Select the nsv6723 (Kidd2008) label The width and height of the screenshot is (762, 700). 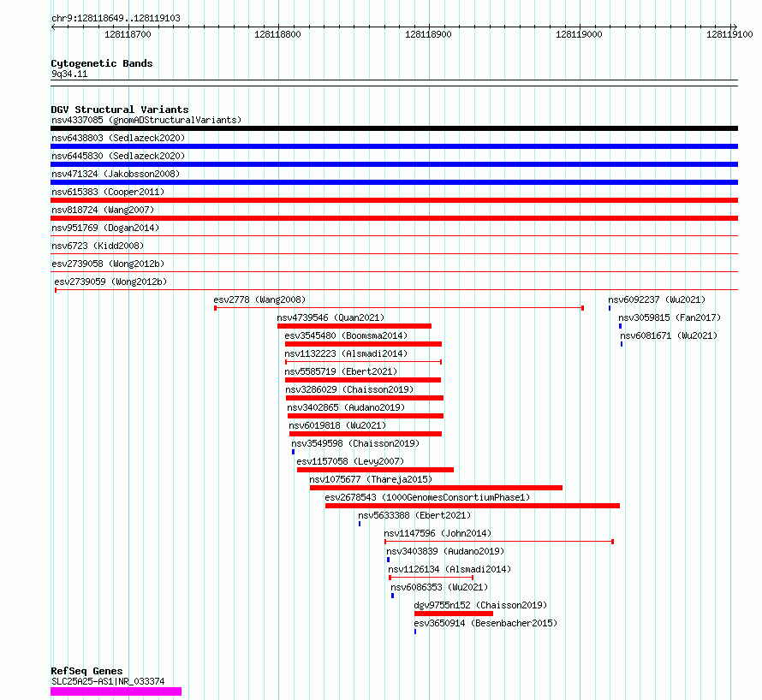pyautogui.click(x=98, y=246)
